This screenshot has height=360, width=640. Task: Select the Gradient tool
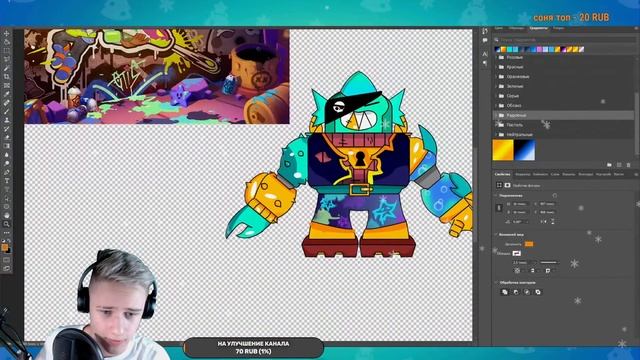click(x=7, y=146)
